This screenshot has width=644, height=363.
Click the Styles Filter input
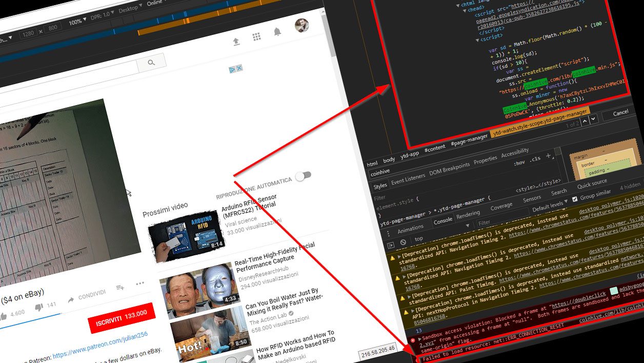tap(380, 197)
